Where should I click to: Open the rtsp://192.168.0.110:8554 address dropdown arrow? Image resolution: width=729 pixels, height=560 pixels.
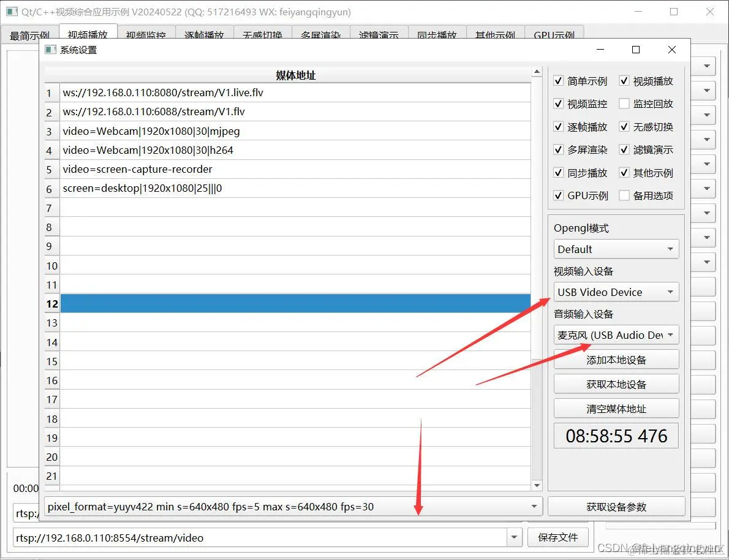point(514,538)
